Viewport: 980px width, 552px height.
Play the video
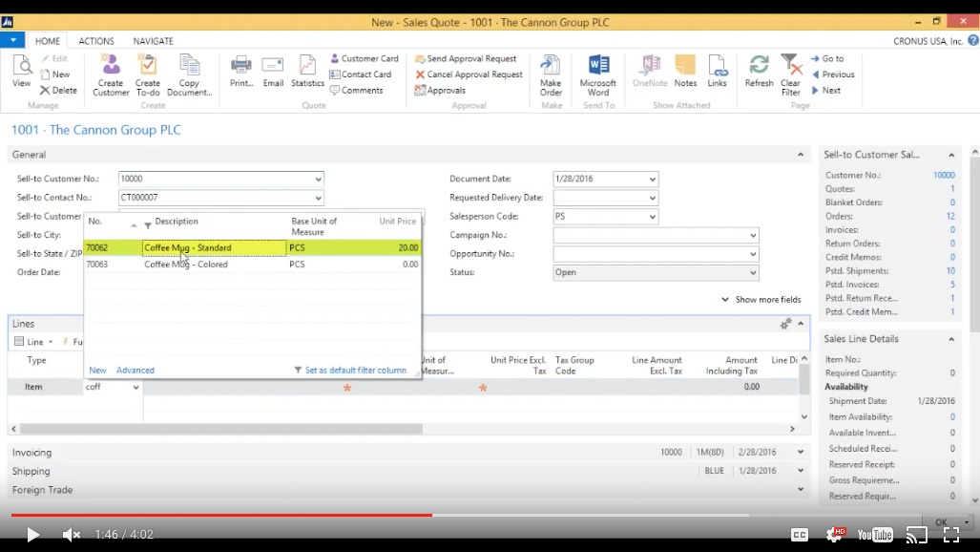point(32,535)
